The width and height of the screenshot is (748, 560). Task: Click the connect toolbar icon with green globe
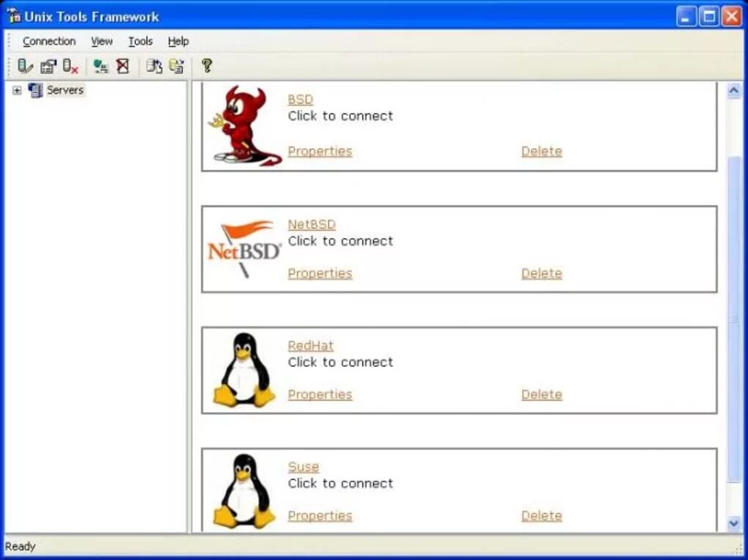click(x=100, y=66)
